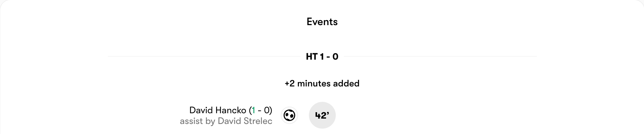The image size is (644, 134).
Task: Click the green 1 in goal score
Action: point(253,110)
